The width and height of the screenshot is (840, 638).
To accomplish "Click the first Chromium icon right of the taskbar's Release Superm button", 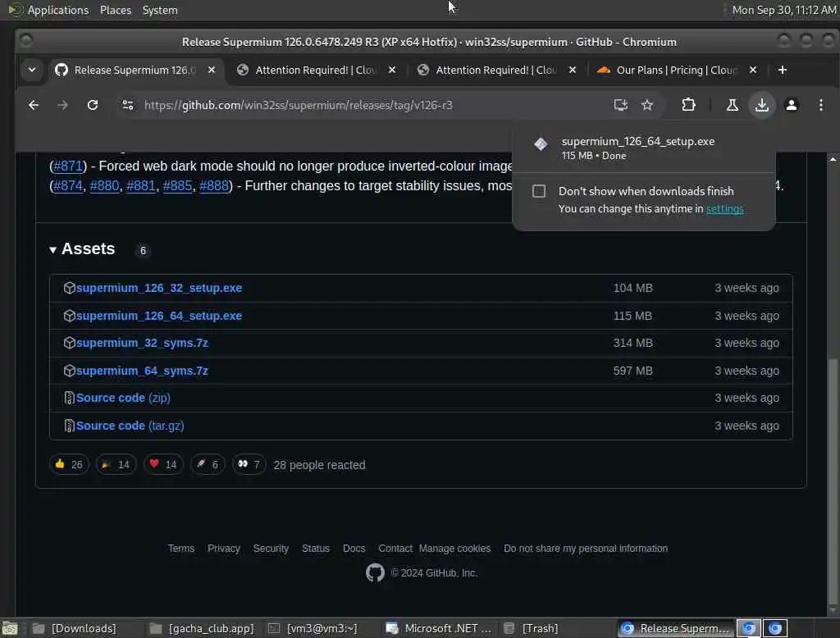I will (749, 628).
